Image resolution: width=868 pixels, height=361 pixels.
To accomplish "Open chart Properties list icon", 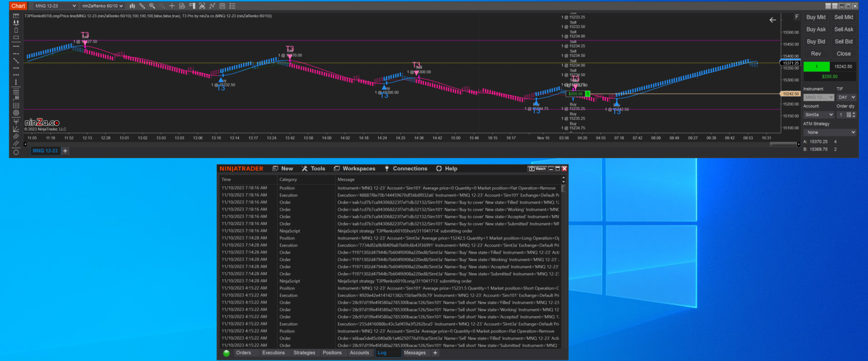I will click(x=232, y=6).
